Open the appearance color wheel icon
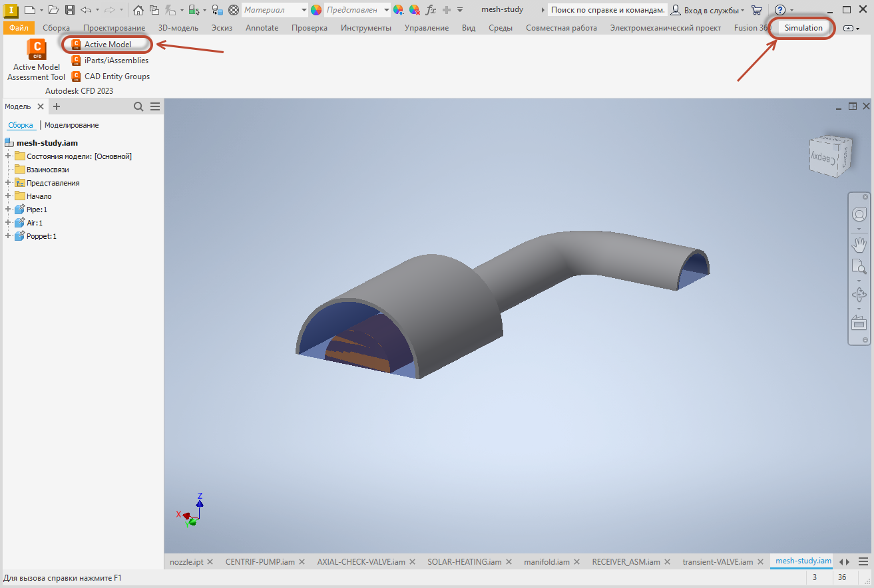The image size is (874, 588). tap(316, 10)
